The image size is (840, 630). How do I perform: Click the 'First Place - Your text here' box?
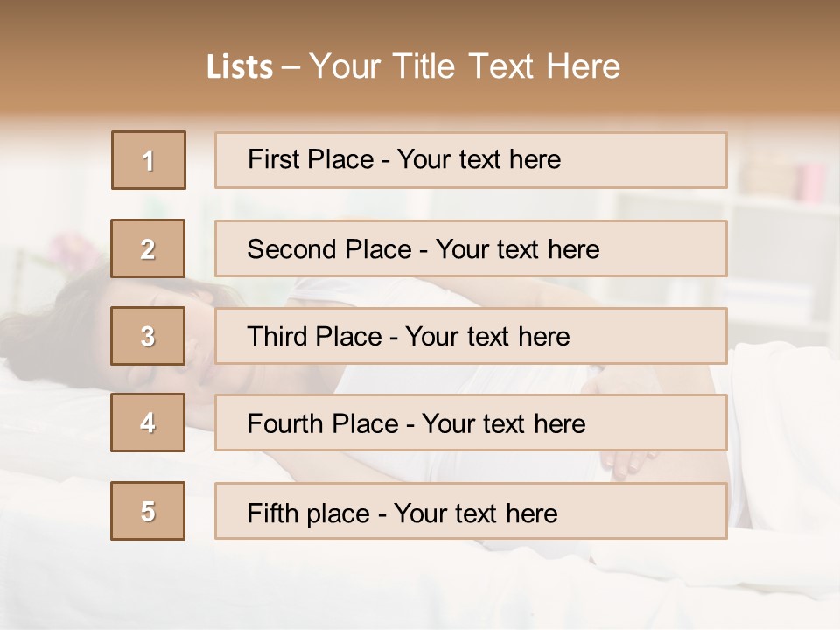pyautogui.click(x=471, y=160)
